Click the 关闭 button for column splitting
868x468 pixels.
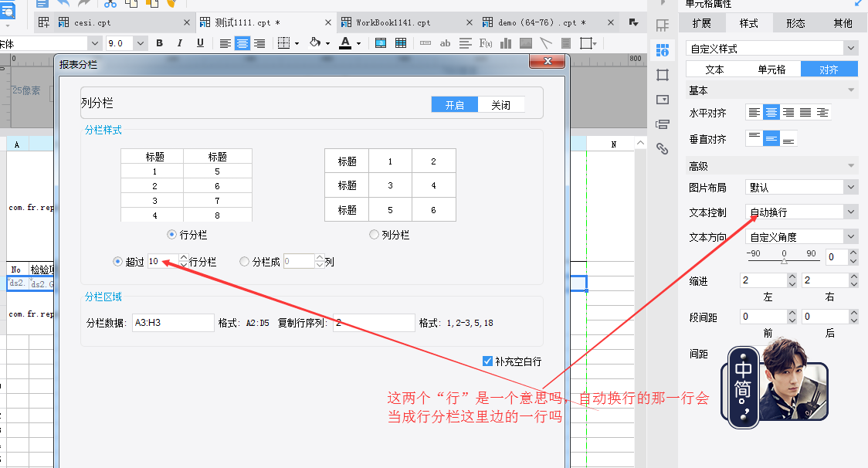[x=500, y=105]
